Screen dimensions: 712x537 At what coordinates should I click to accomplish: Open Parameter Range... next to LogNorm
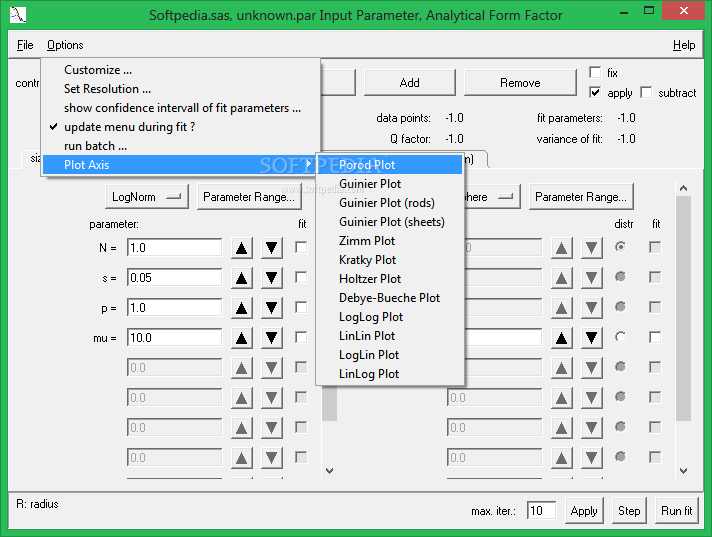(x=249, y=197)
